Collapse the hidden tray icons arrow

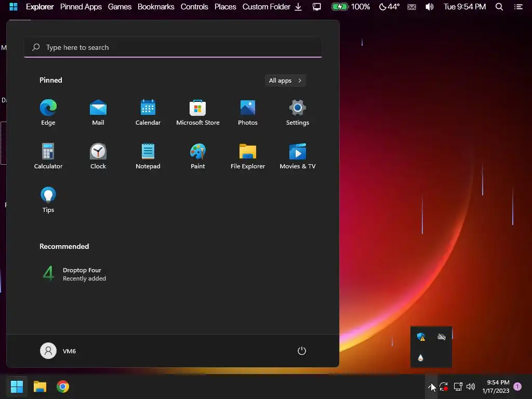pyautogui.click(x=431, y=387)
